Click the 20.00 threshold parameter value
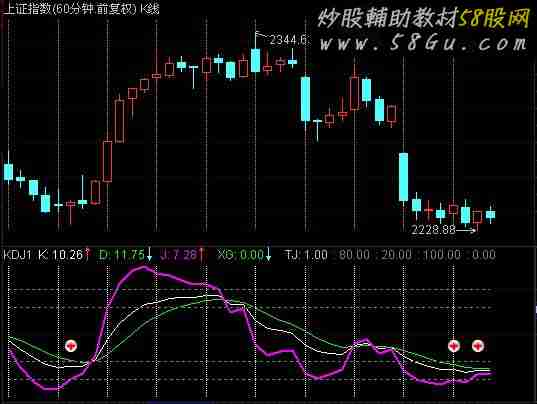Screen dimensions: 537x404 [x=397, y=254]
